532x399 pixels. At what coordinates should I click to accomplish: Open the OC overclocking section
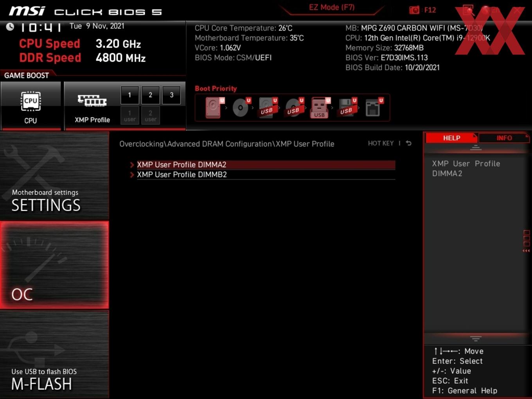pyautogui.click(x=54, y=265)
